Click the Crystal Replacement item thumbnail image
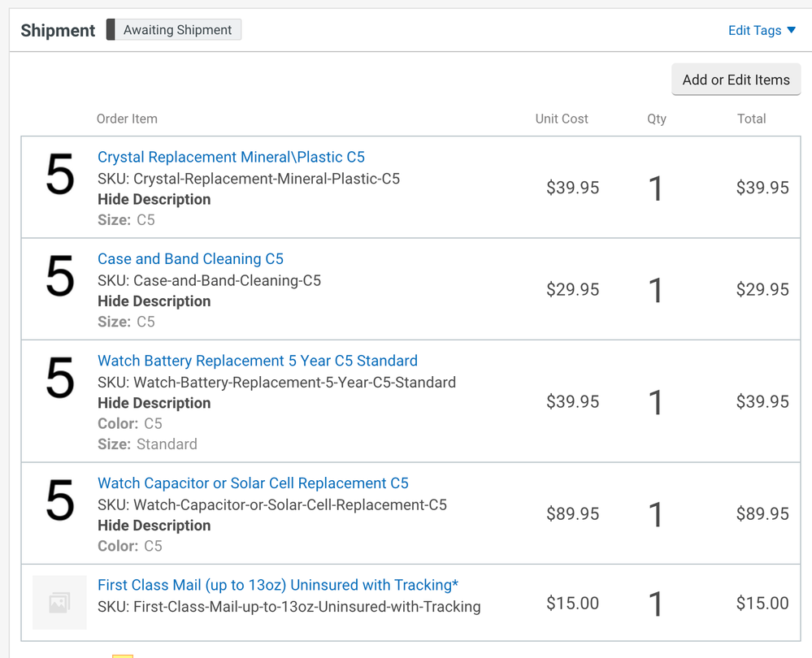 pos(60,176)
